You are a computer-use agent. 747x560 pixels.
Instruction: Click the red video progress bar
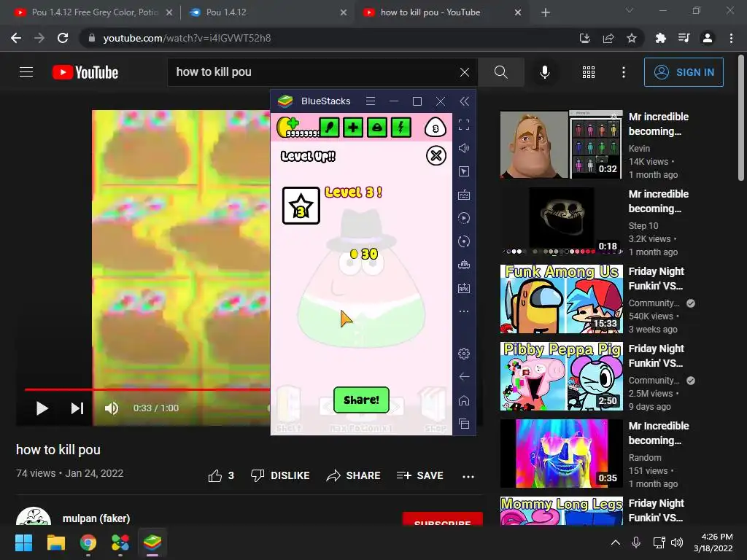tap(147, 389)
